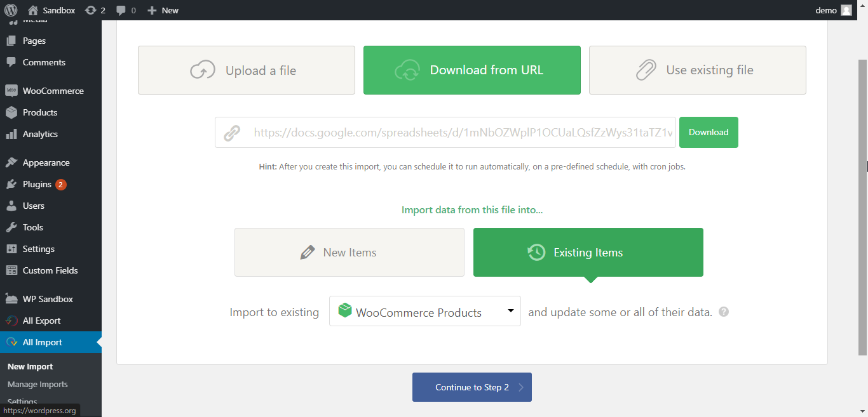Screen dimensions: 868x417
Task: Click the green WooCommerce Products cube icon
Action: click(345, 310)
